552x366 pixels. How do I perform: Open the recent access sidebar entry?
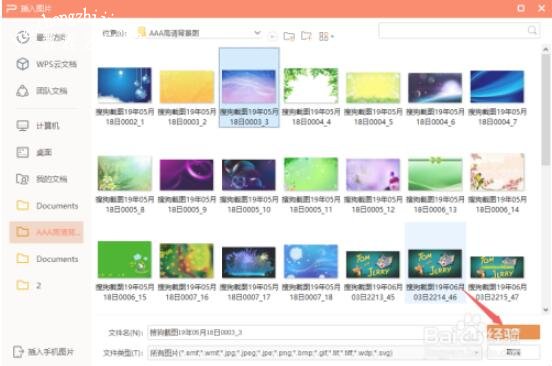[x=42, y=37]
